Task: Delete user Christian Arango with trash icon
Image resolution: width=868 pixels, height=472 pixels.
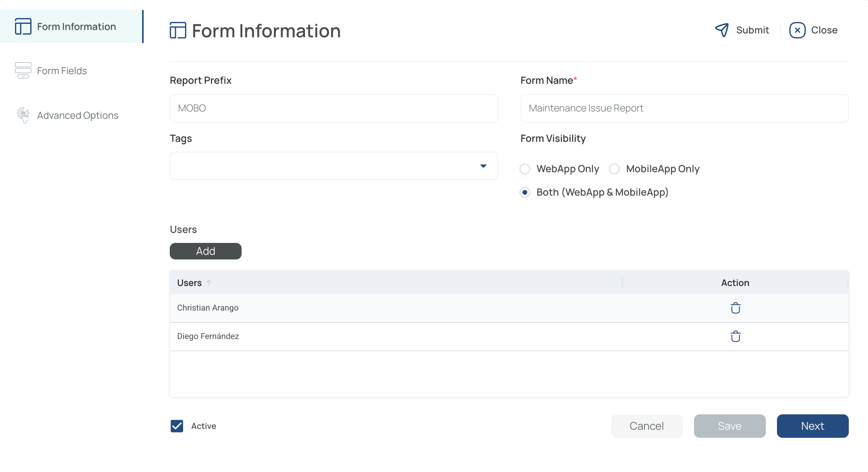Action: (x=735, y=308)
